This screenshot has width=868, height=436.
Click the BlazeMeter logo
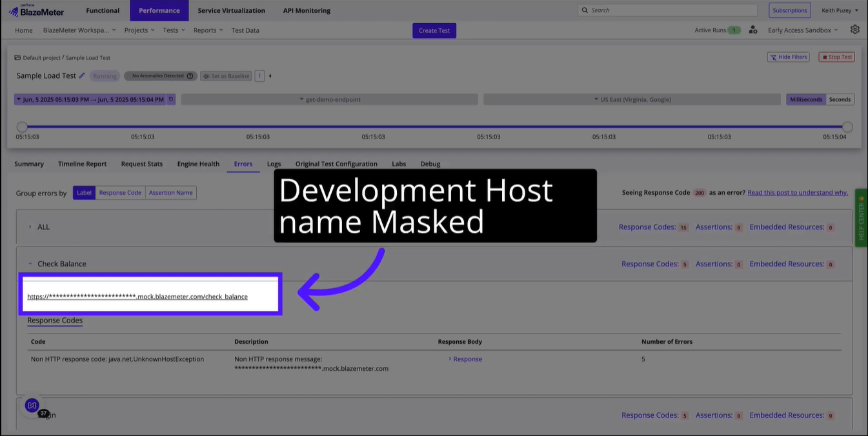pos(37,10)
